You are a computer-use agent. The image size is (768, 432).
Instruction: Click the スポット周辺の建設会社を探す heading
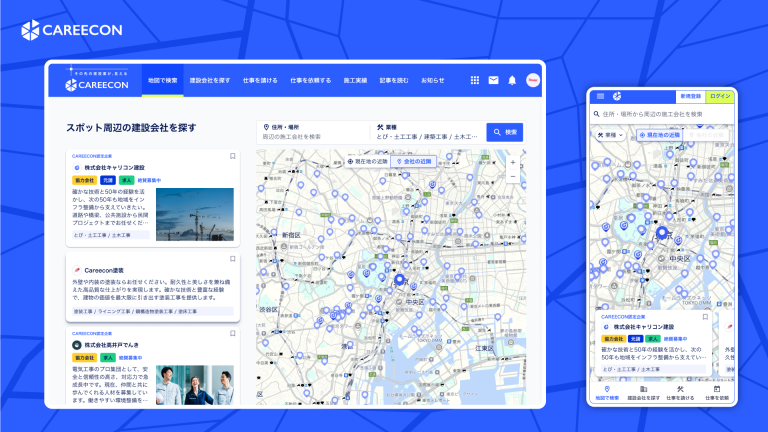click(131, 128)
